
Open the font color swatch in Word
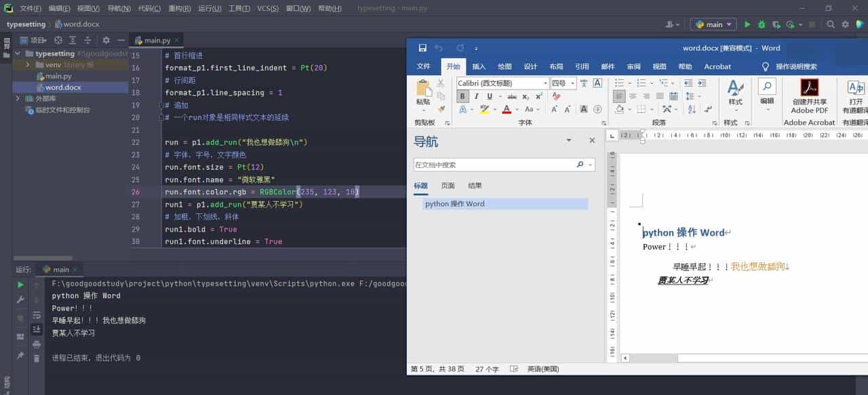[x=507, y=109]
